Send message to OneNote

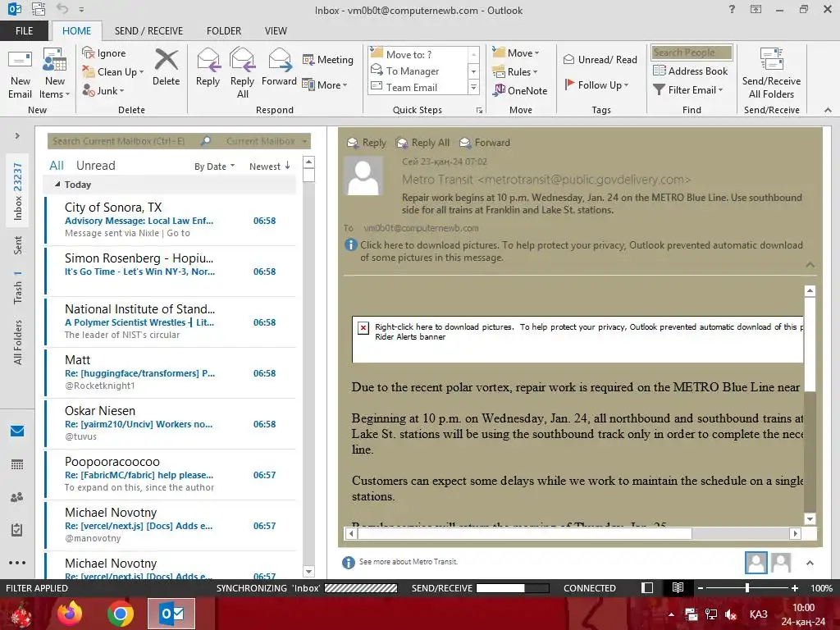tap(520, 90)
